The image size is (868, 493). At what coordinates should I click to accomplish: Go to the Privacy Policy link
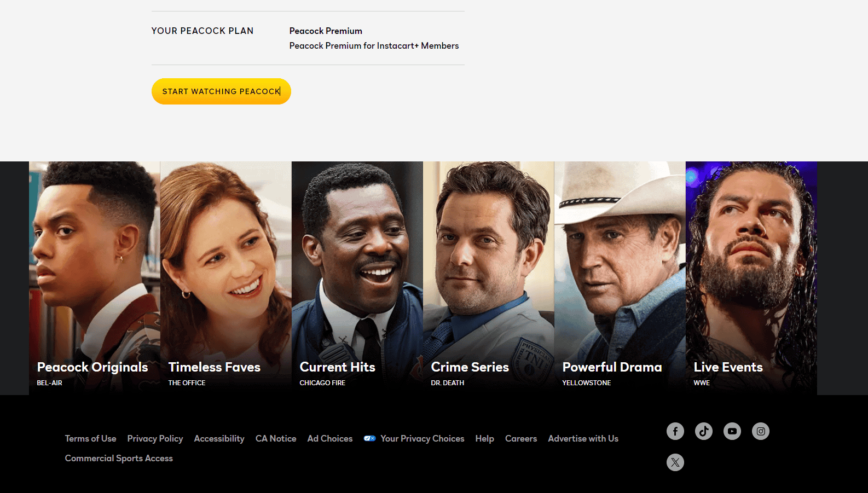pos(155,438)
